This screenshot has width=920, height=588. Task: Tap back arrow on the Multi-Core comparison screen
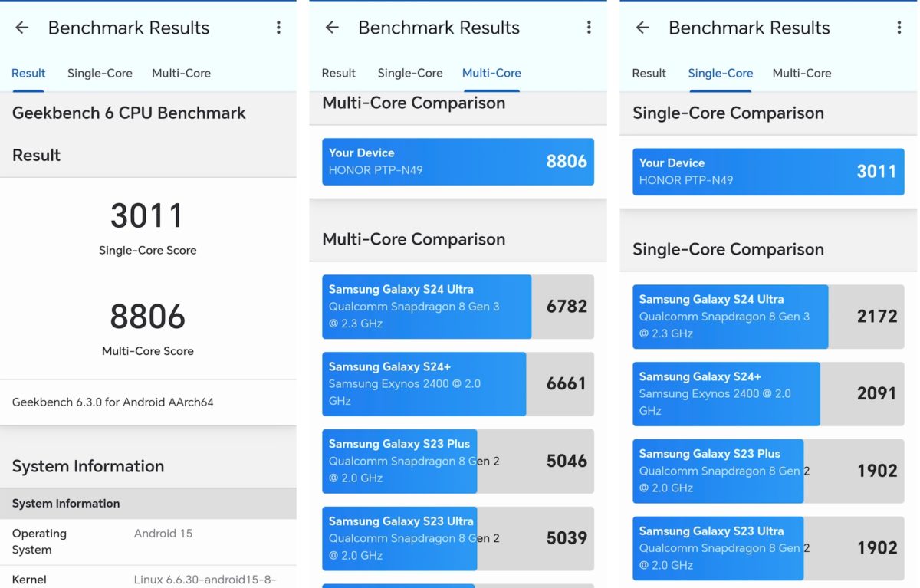[332, 28]
